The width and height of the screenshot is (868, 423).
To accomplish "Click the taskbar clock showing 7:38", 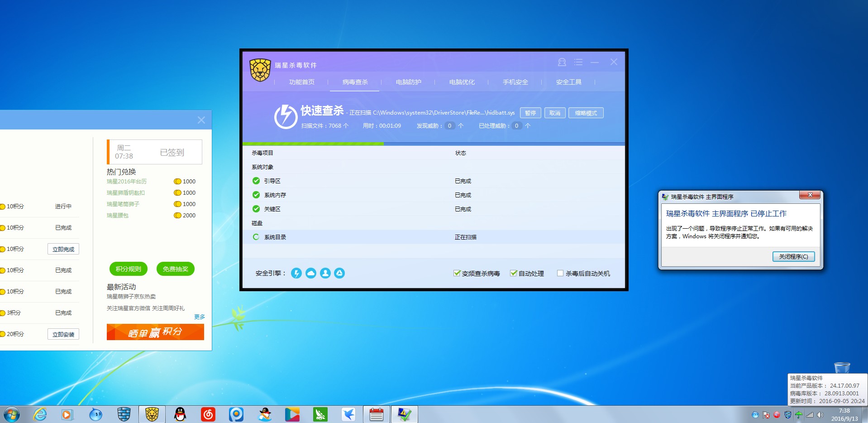I will coord(844,414).
